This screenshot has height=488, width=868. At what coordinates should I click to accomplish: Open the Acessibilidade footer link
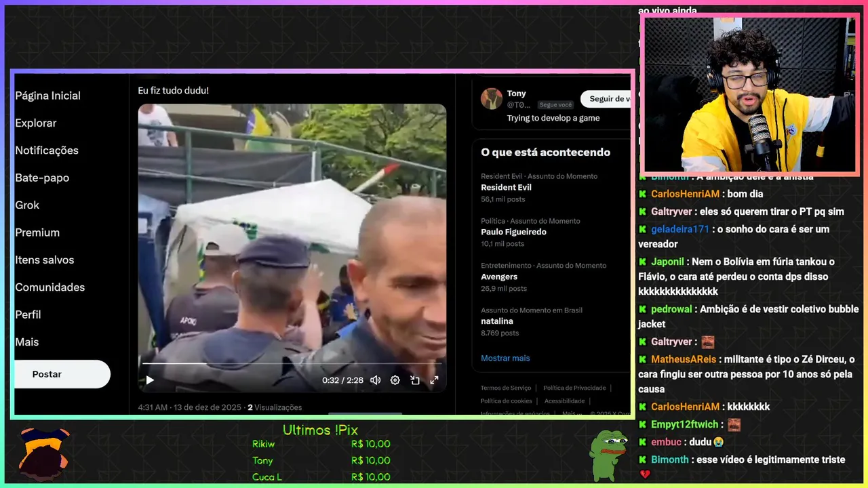pos(564,401)
